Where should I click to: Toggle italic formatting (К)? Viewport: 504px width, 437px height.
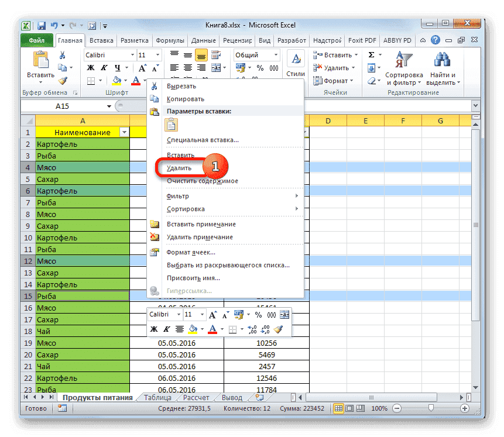104,68
